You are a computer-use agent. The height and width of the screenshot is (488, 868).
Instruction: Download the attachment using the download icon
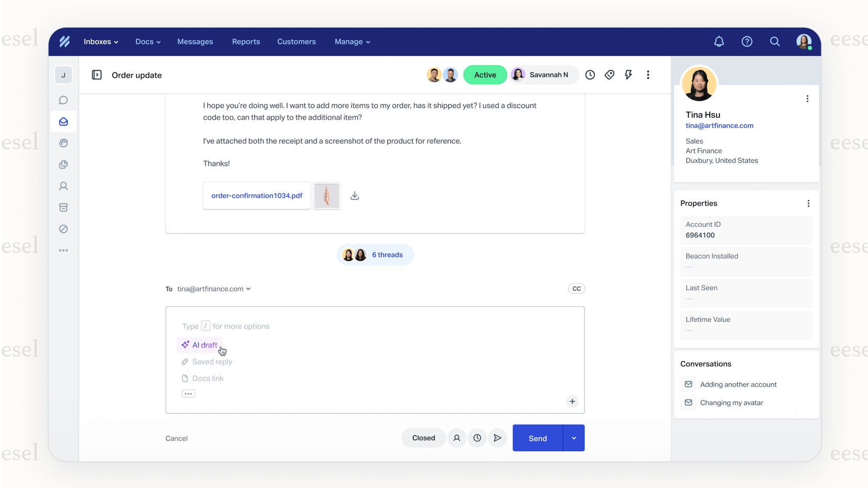[x=354, y=196]
